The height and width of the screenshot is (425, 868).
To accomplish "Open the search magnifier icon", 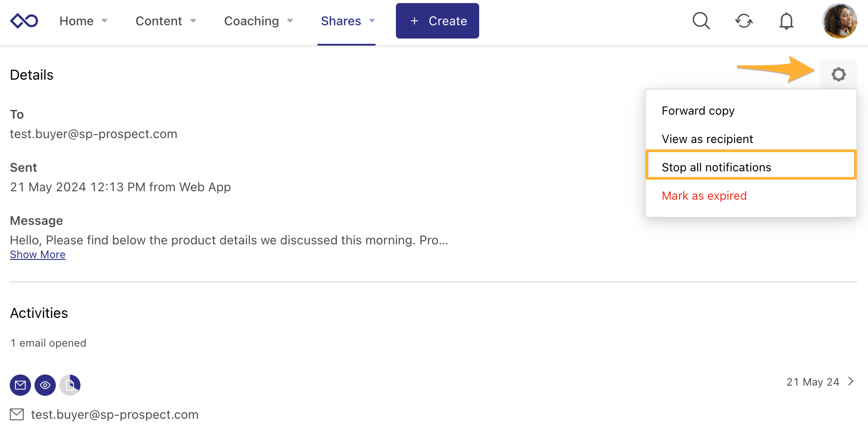I will coord(701,21).
